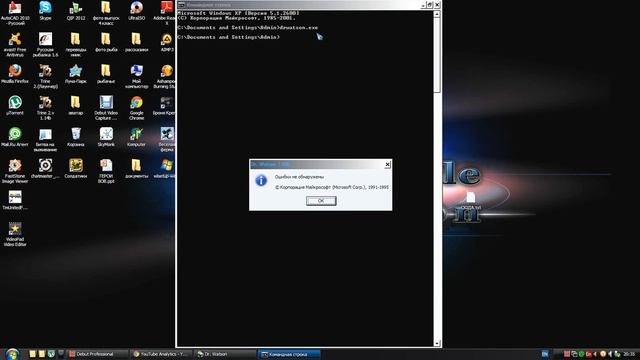
Task: Launch avast! Free Antivirus shortcut
Action: tap(15, 44)
